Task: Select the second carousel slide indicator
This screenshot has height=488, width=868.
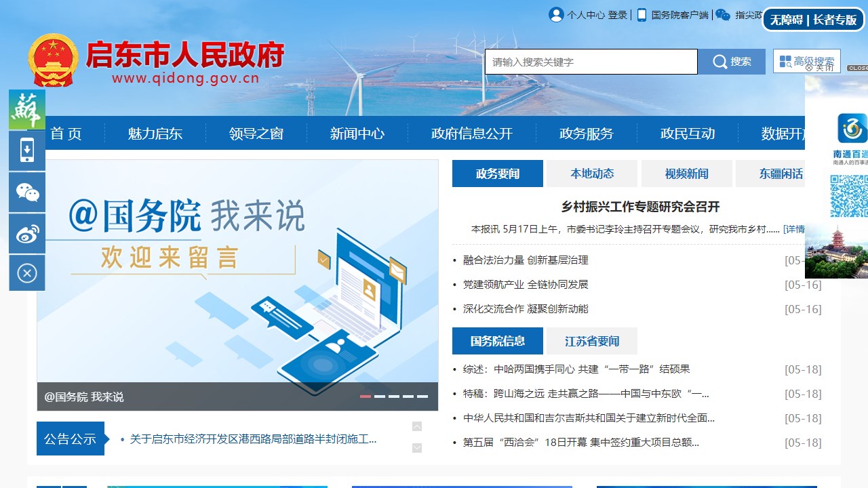Action: tap(380, 396)
